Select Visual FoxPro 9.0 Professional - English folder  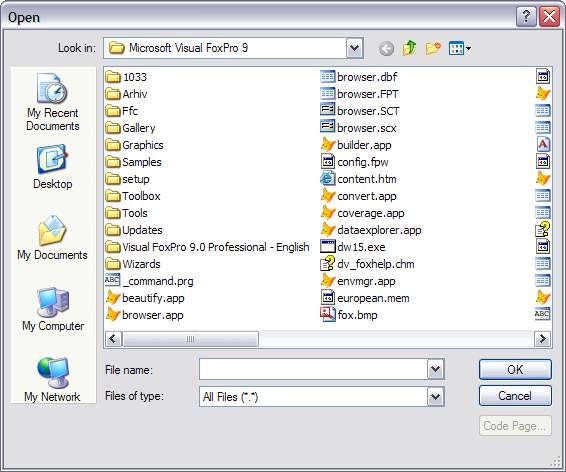pos(208,247)
